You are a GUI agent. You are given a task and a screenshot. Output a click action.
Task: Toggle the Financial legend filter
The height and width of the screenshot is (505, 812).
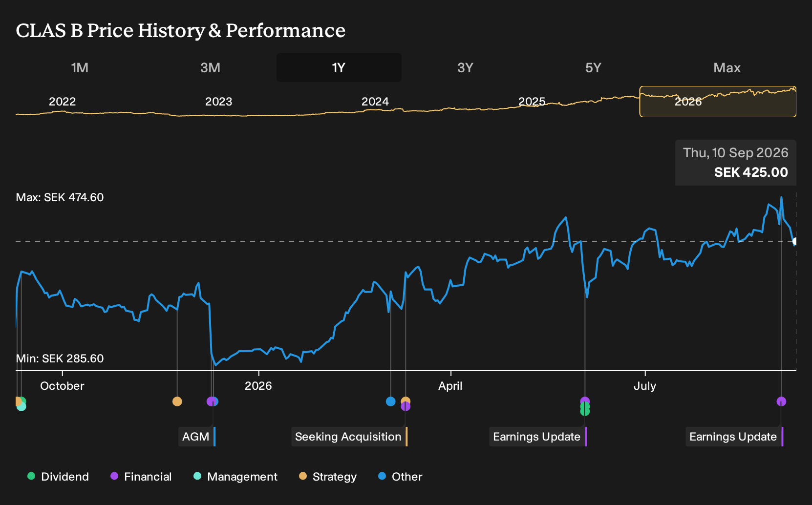(141, 476)
